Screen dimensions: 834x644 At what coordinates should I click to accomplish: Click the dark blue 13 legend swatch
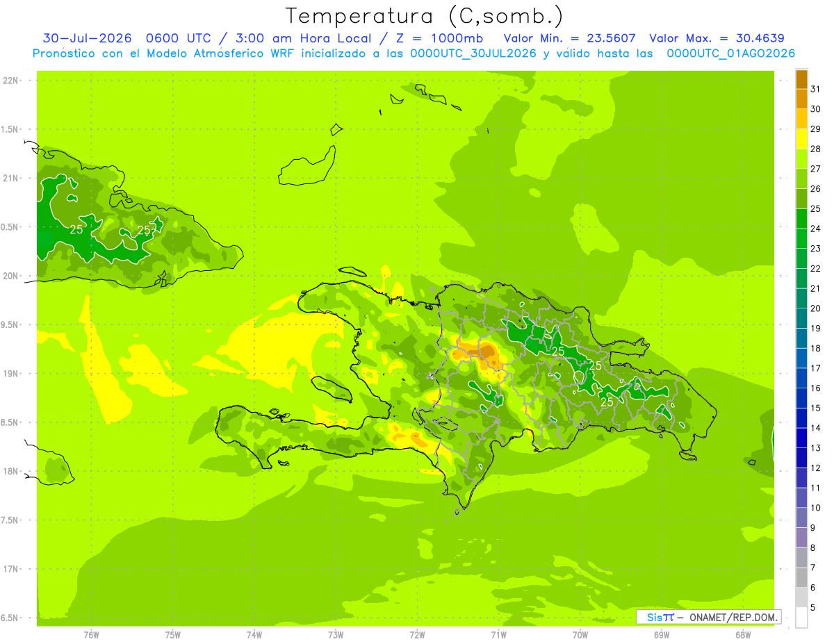click(801, 438)
